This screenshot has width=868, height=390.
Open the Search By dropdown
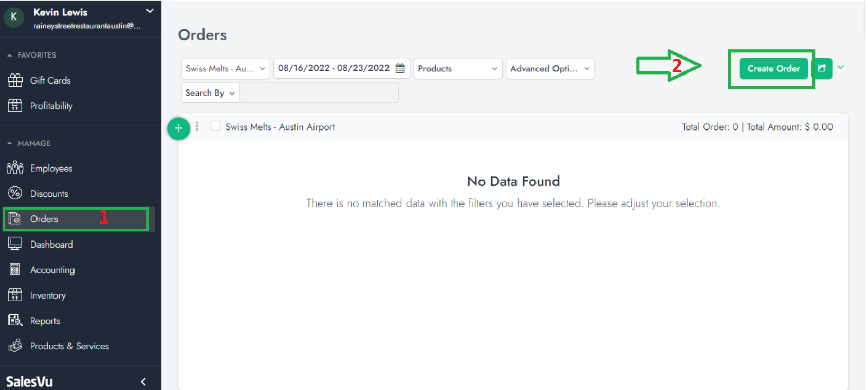210,93
